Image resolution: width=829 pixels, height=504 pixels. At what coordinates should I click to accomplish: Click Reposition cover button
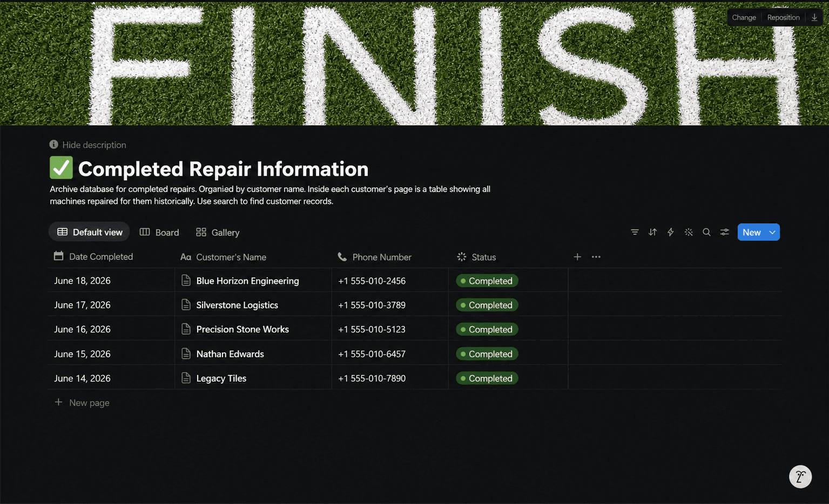point(783,17)
